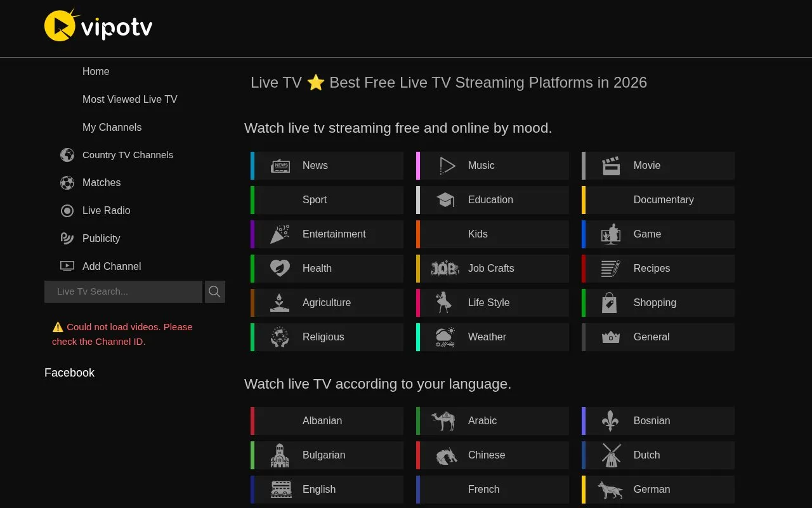This screenshot has height=508, width=812.
Task: Click the Movie clapperboard icon
Action: pyautogui.click(x=611, y=166)
